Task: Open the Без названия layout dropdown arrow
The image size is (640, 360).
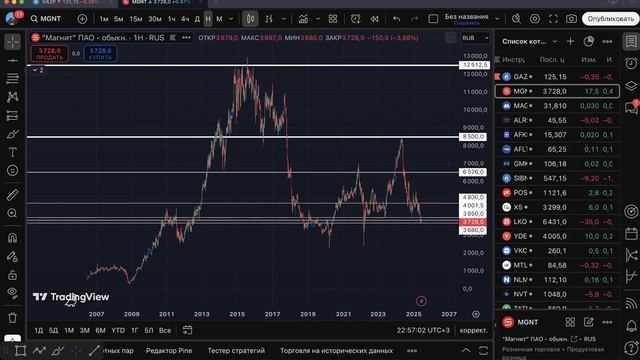Action: [497, 19]
